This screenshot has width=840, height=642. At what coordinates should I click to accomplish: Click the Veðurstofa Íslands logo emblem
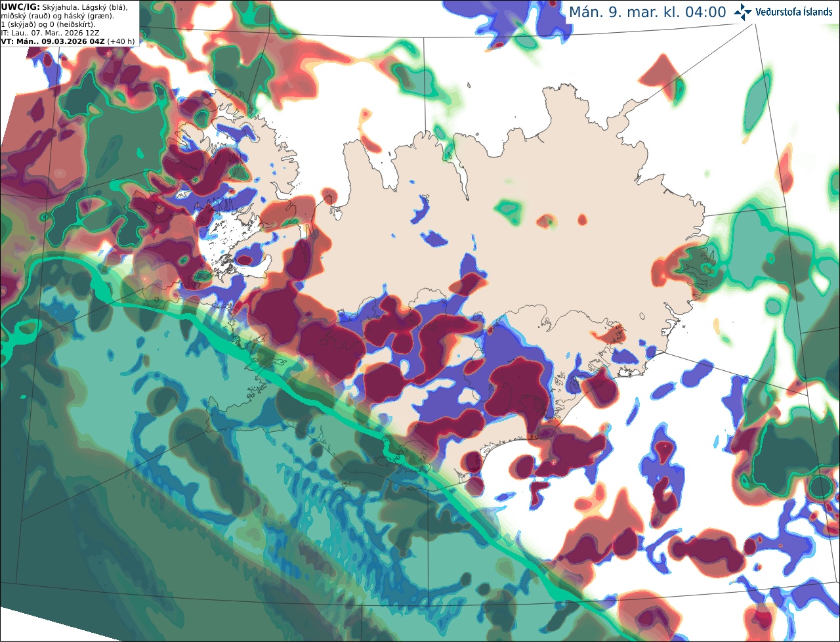point(743,12)
